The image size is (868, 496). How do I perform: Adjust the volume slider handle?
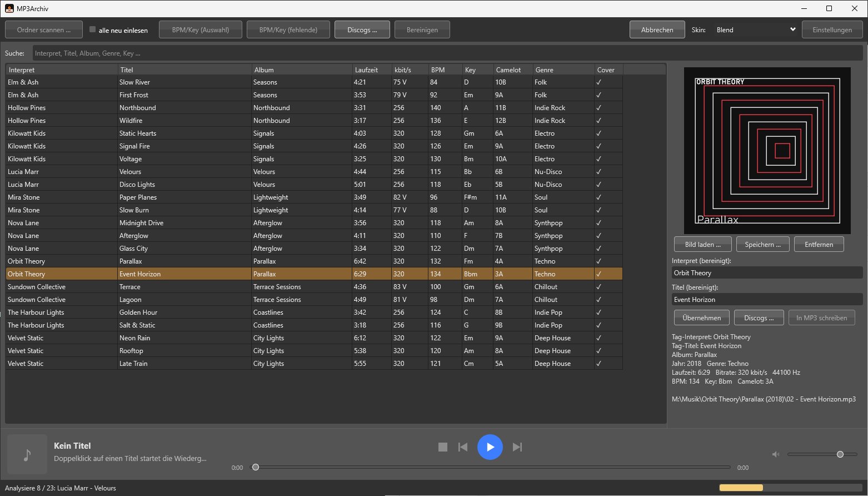pos(840,454)
